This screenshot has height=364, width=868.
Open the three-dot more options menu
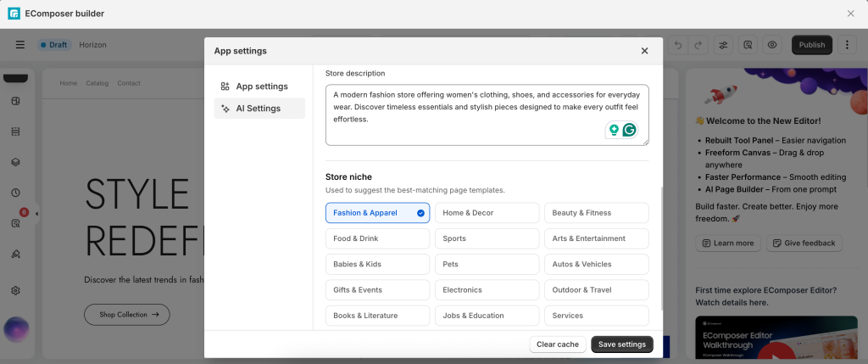click(x=847, y=45)
